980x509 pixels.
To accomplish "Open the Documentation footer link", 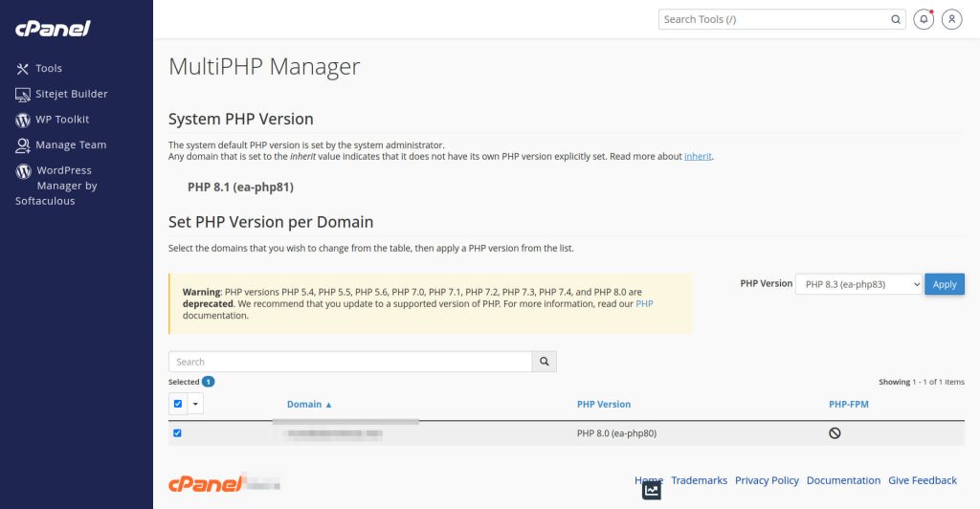I will tap(843, 480).
